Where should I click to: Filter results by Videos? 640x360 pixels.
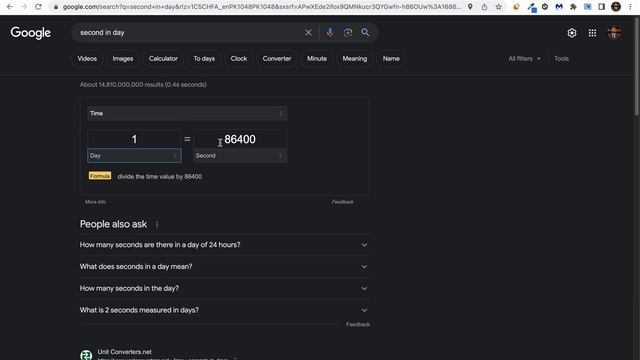pyautogui.click(x=87, y=59)
